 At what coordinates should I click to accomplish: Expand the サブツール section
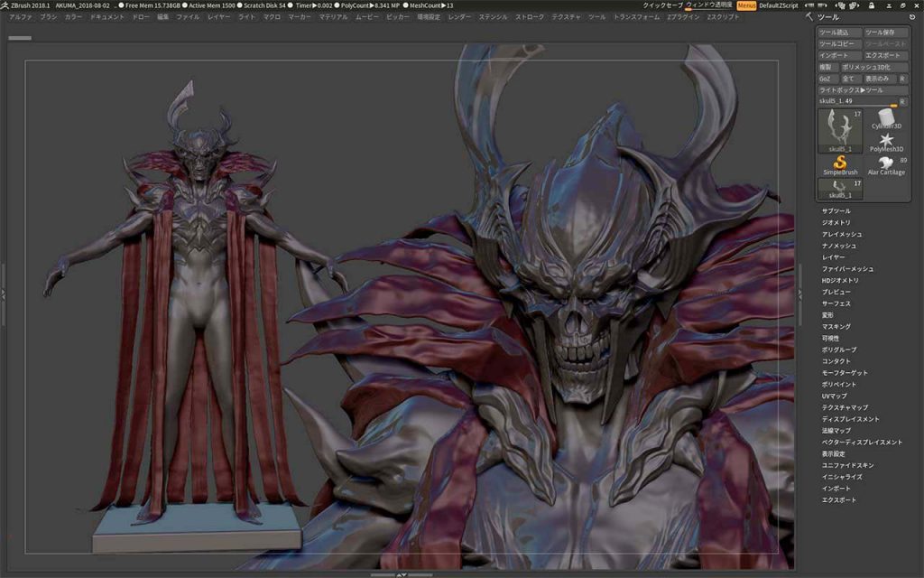coord(836,210)
